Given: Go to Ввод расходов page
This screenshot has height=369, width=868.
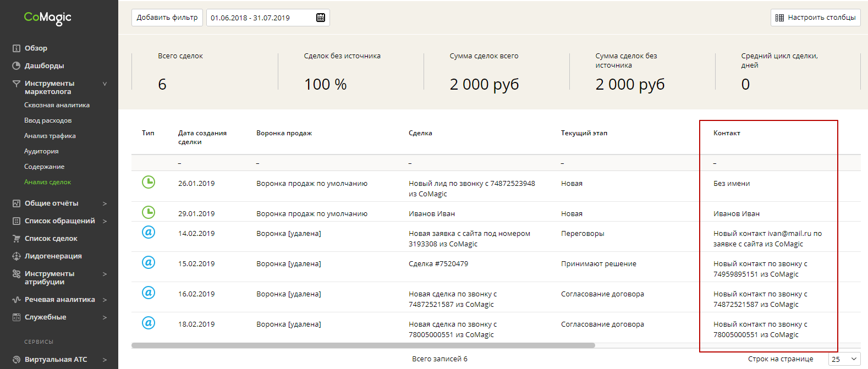Looking at the screenshot, I should [48, 120].
